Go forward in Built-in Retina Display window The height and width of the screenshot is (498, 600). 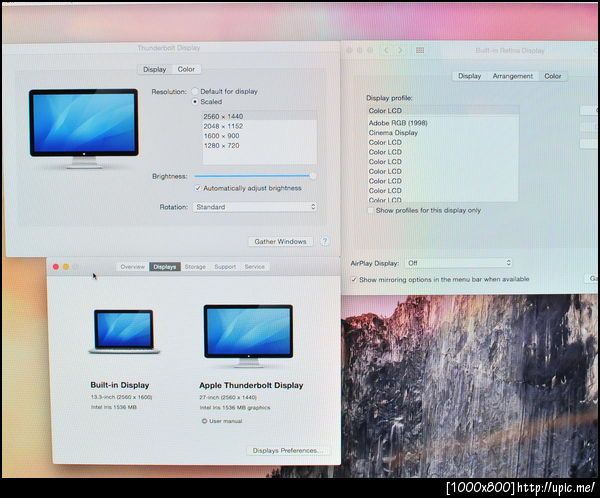point(400,51)
